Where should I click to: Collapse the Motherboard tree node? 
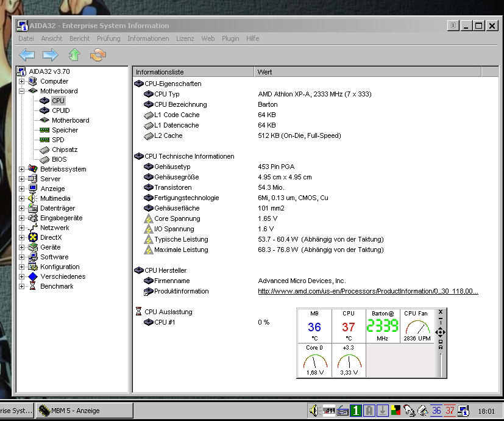pos(21,91)
